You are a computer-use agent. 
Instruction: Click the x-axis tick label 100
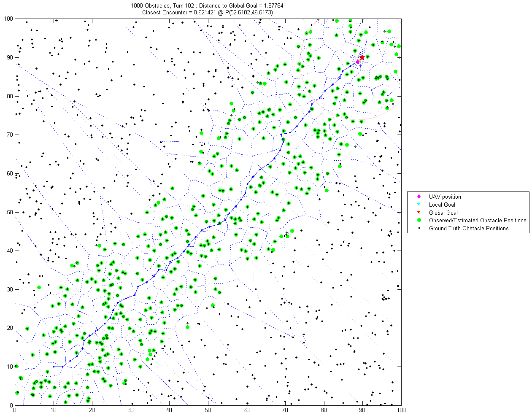point(401,409)
